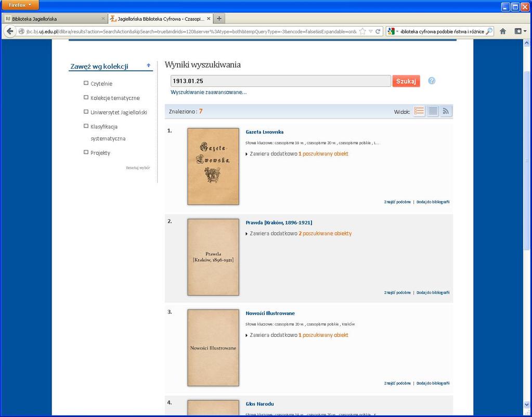Open the bookmarks toolbar menu icon
This screenshot has width=532, height=417.
[x=520, y=31]
